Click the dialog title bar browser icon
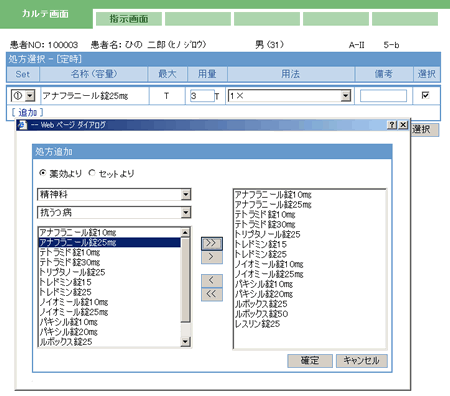This screenshot has height=396, width=450. [x=22, y=125]
